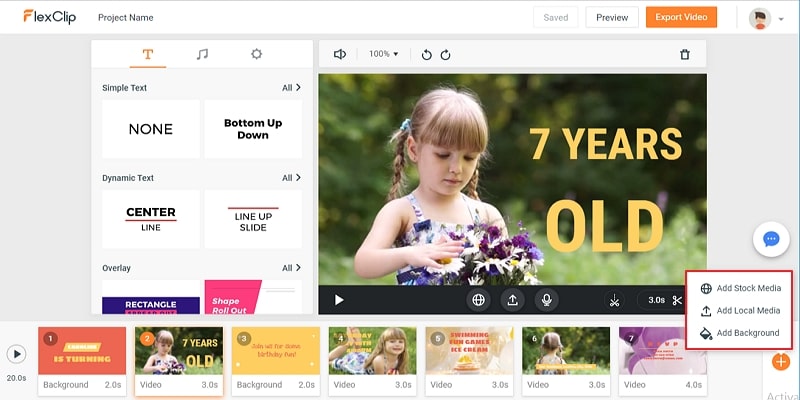The width and height of the screenshot is (800, 400).
Task: Select Add Local Media
Action: [740, 311]
